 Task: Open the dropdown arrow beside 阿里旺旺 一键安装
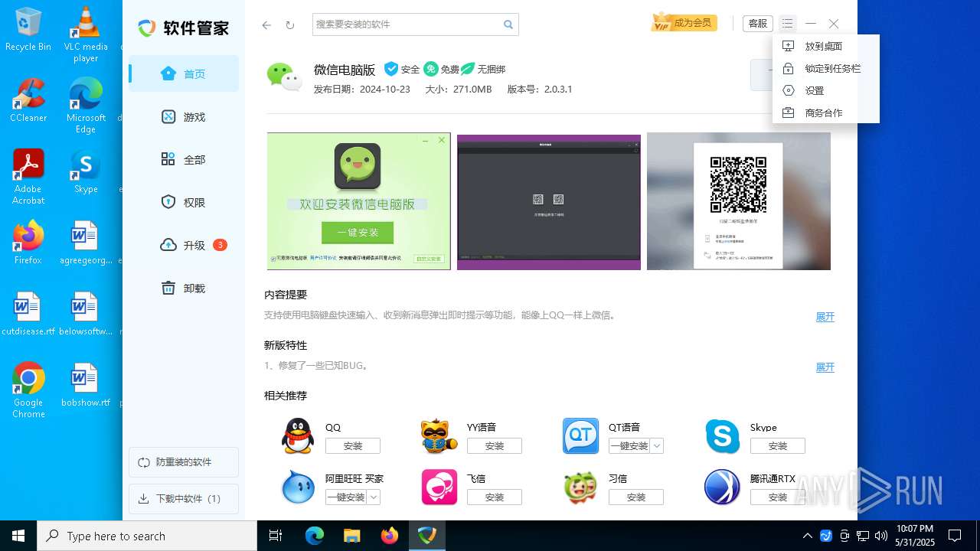tap(374, 497)
